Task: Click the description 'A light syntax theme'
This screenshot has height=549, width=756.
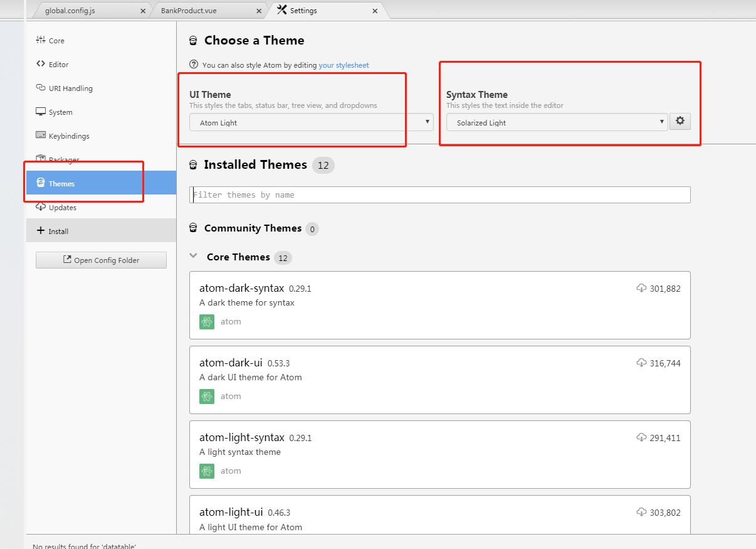Action: pos(240,452)
